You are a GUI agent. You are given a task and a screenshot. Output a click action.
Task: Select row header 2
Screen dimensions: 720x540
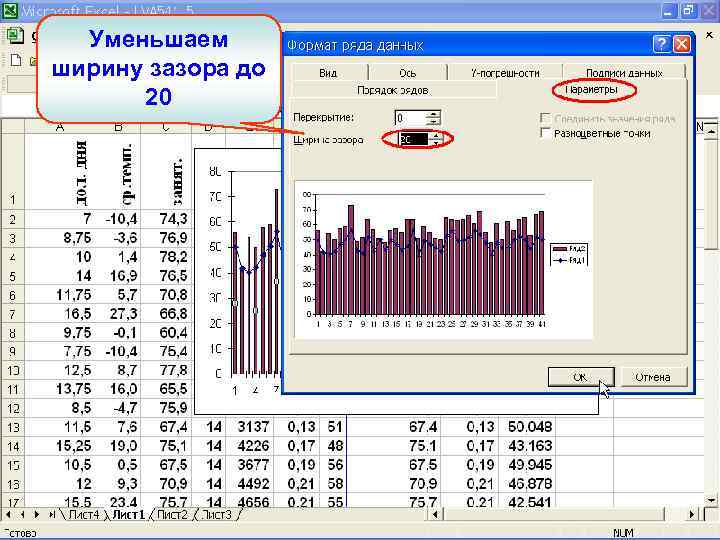[12, 219]
